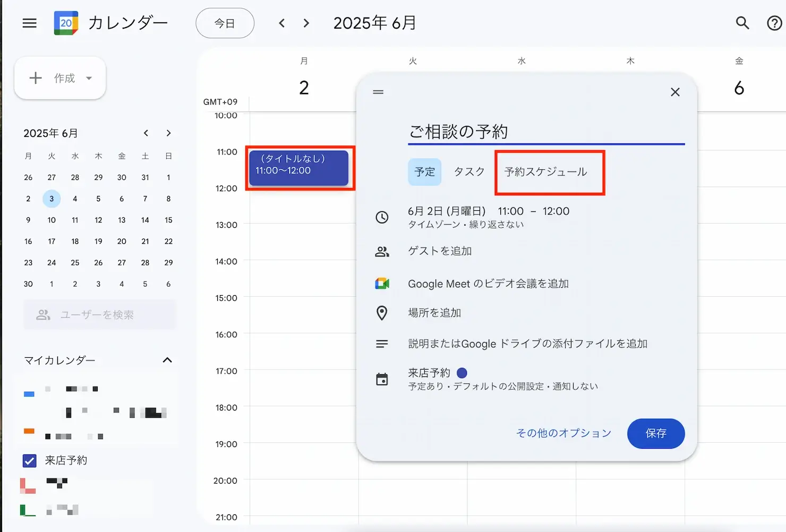This screenshot has width=786, height=532.
Task: Collapse the マイカレンダー section
Action: click(x=167, y=360)
